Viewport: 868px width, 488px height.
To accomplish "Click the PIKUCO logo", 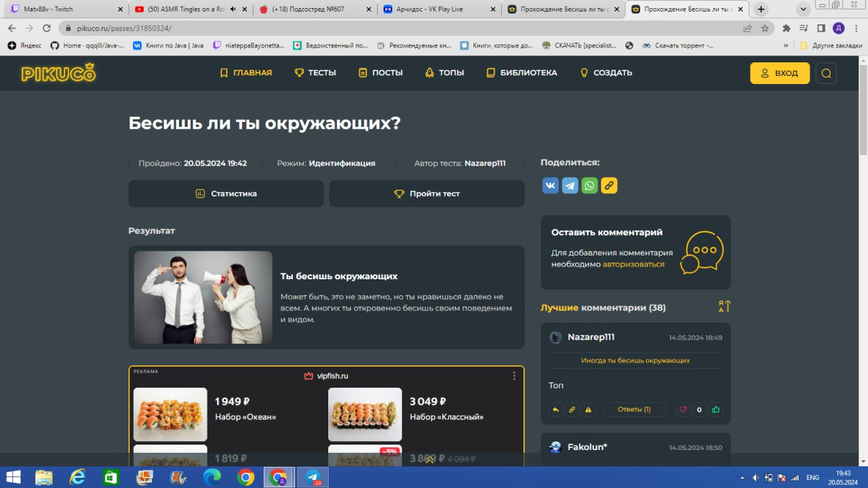I will [x=58, y=73].
